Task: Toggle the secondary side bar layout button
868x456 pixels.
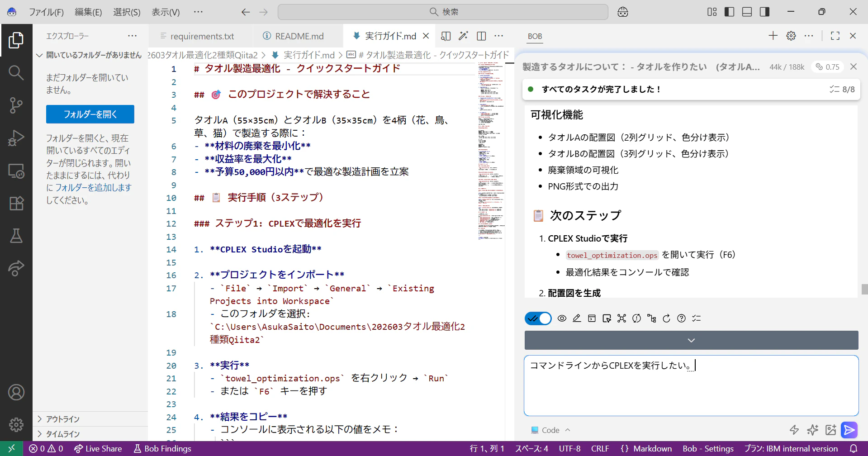Action: coord(765,12)
